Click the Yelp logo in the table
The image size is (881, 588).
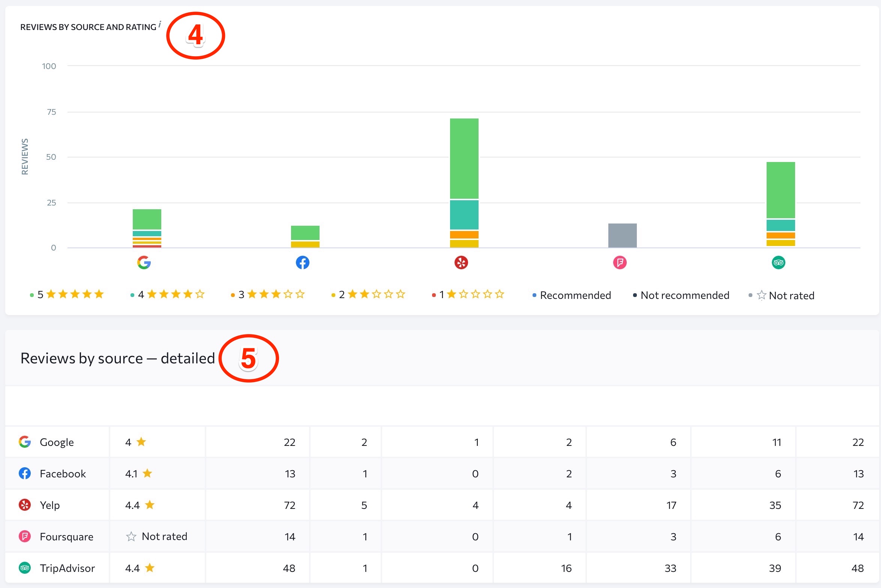tap(25, 505)
